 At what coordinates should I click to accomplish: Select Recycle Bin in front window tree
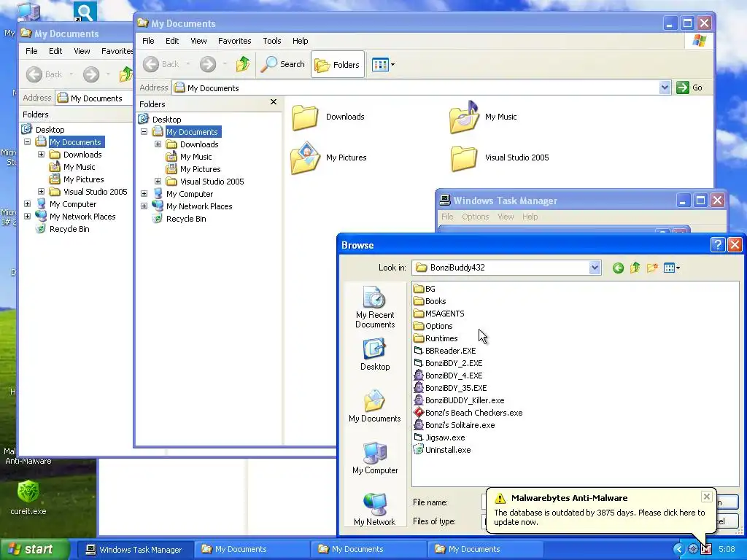click(179, 219)
